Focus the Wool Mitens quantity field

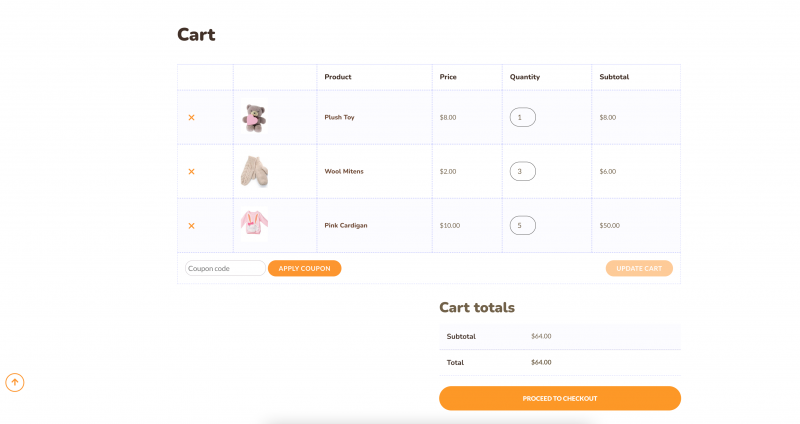(x=523, y=171)
